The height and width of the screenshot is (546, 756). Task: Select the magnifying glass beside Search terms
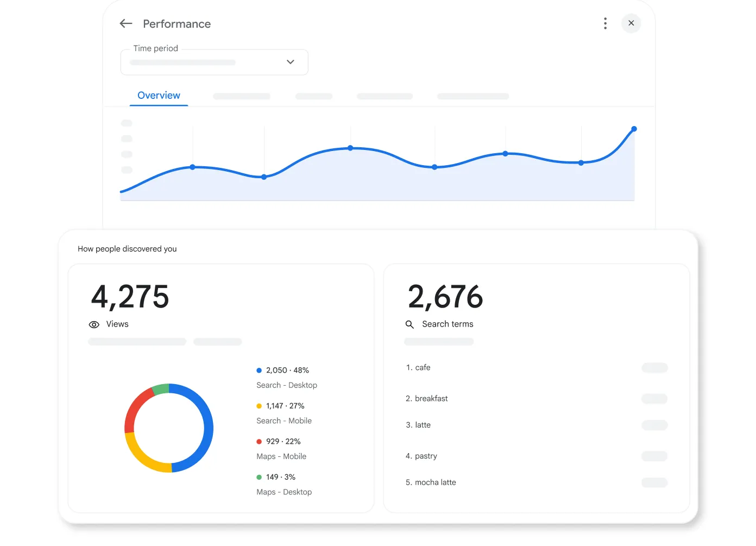point(409,324)
